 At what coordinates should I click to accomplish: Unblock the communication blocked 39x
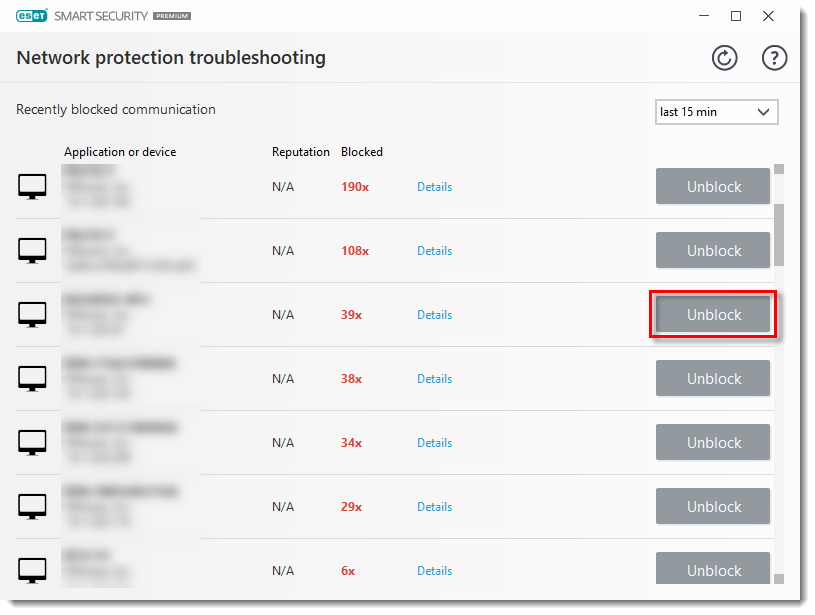pos(713,315)
